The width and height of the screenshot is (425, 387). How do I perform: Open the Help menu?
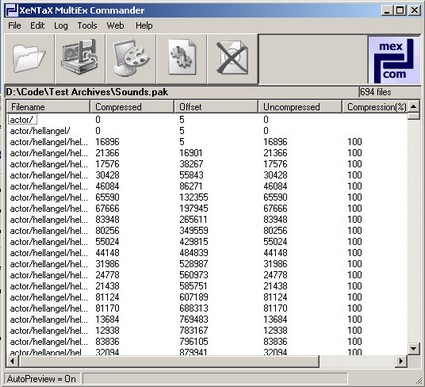tap(144, 26)
